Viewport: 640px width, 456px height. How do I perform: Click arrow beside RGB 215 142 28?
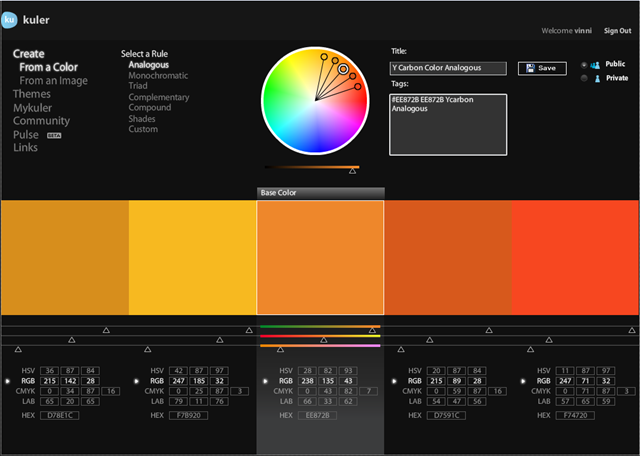[x=7, y=381]
